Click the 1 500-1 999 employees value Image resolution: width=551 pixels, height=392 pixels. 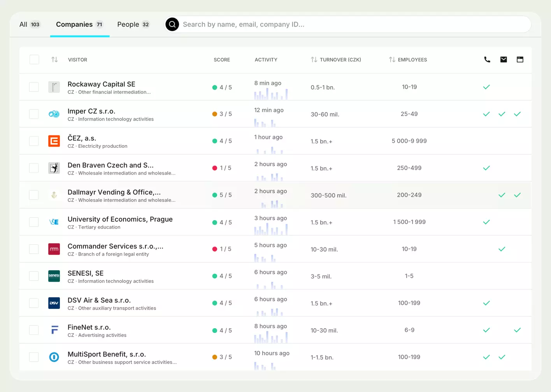click(x=409, y=222)
